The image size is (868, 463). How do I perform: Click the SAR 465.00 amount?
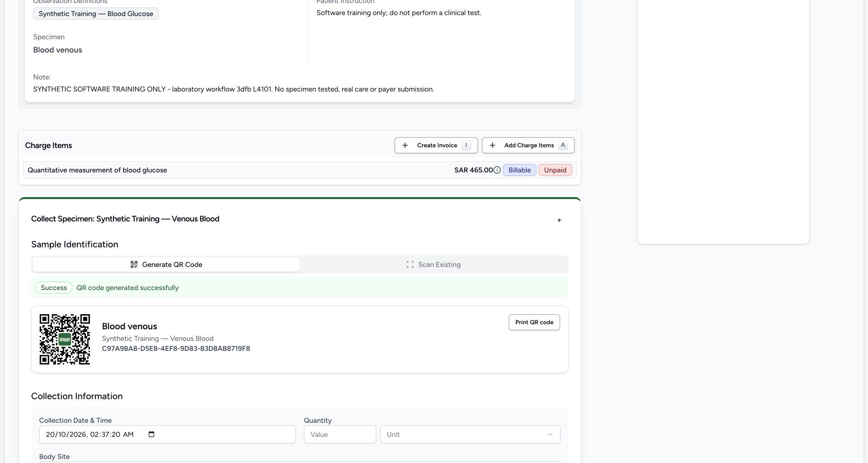pyautogui.click(x=474, y=170)
